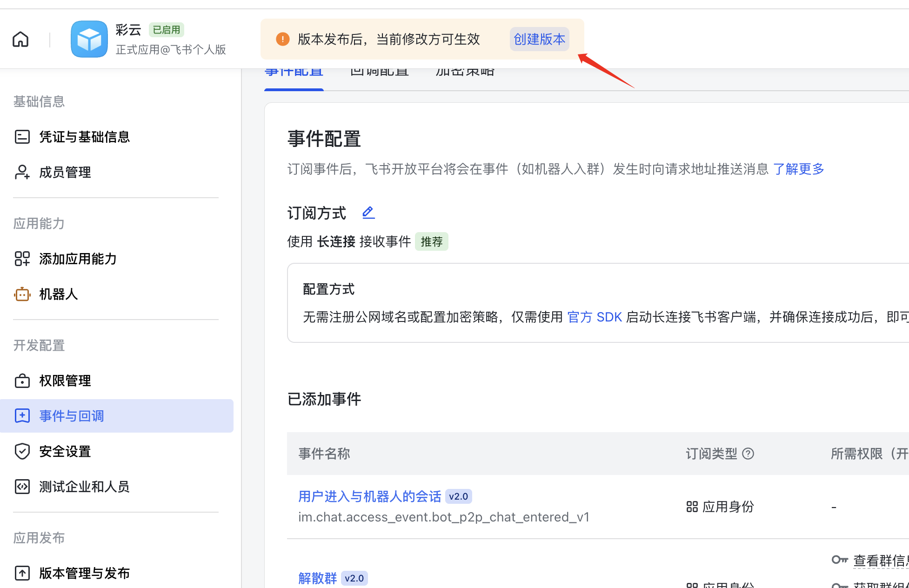Open the 了解更多 link
The height and width of the screenshot is (588, 909).
[799, 169]
